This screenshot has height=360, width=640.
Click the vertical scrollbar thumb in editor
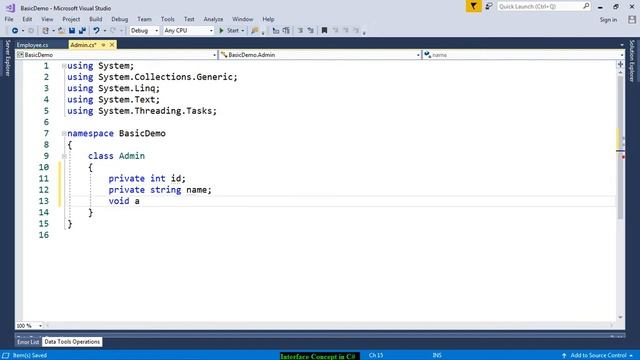pyautogui.click(x=620, y=148)
